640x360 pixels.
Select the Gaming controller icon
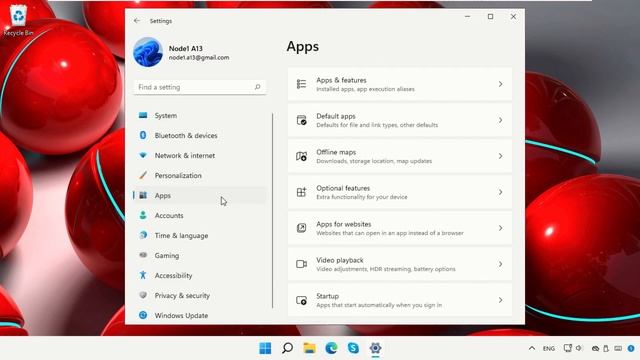pos(143,255)
